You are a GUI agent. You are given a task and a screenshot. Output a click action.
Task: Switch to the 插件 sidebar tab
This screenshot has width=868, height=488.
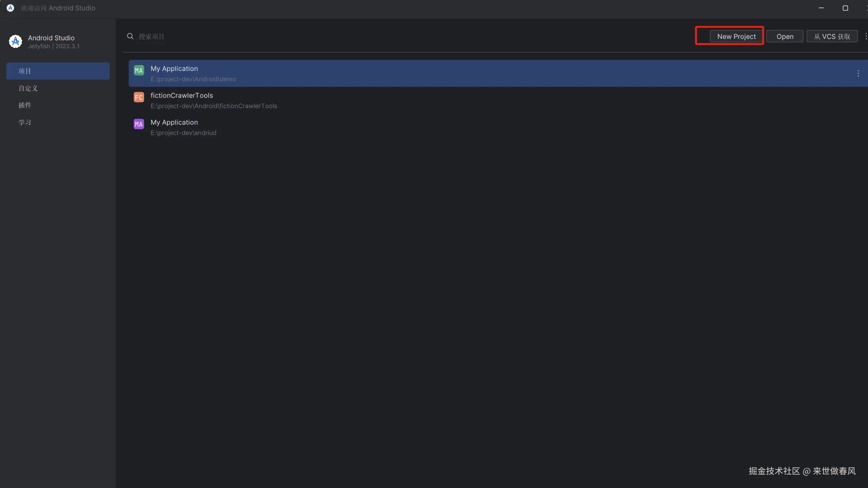pos(25,105)
